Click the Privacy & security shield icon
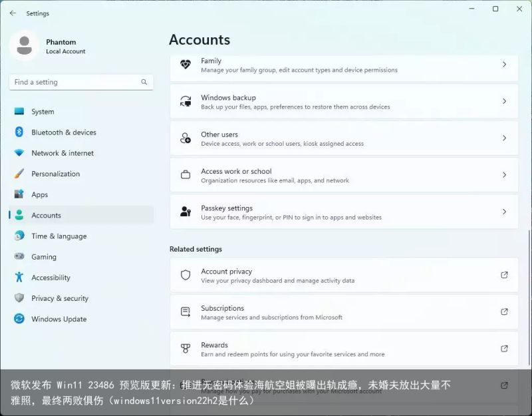The width and height of the screenshot is (532, 416). point(19,298)
